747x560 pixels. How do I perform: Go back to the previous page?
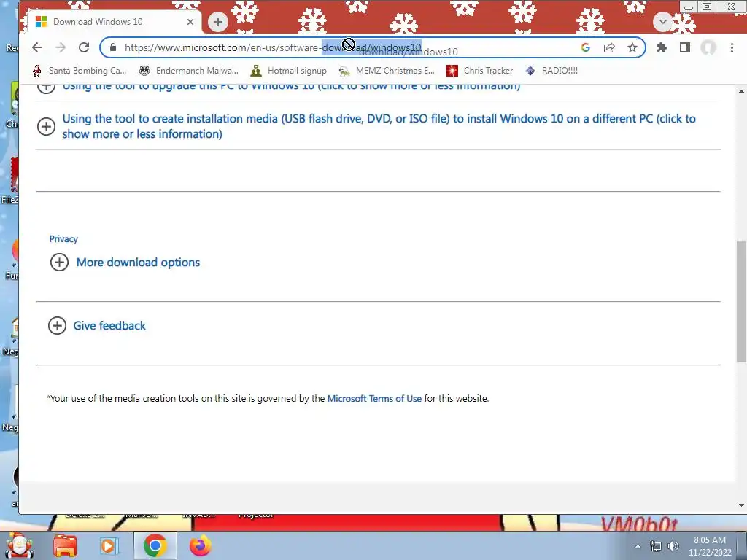pyautogui.click(x=37, y=47)
